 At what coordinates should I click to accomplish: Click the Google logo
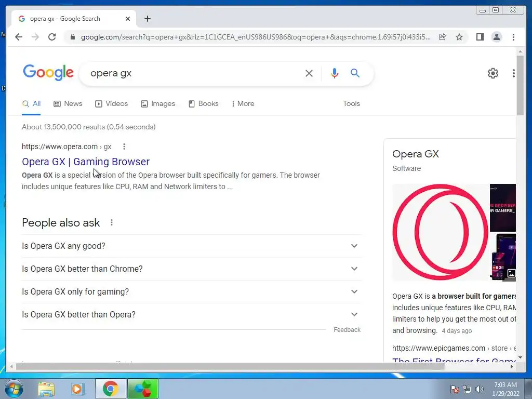(48, 73)
